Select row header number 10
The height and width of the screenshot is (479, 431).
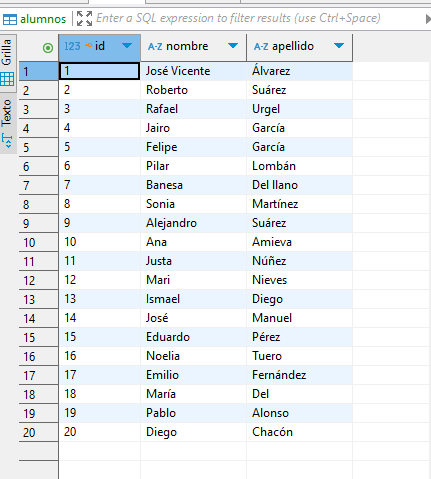pyautogui.click(x=39, y=242)
